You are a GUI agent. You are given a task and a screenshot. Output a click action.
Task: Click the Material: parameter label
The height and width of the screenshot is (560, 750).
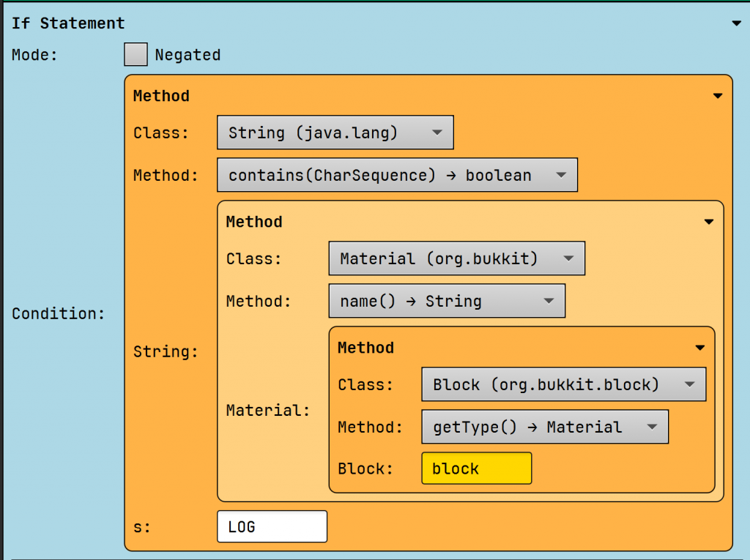[267, 411]
